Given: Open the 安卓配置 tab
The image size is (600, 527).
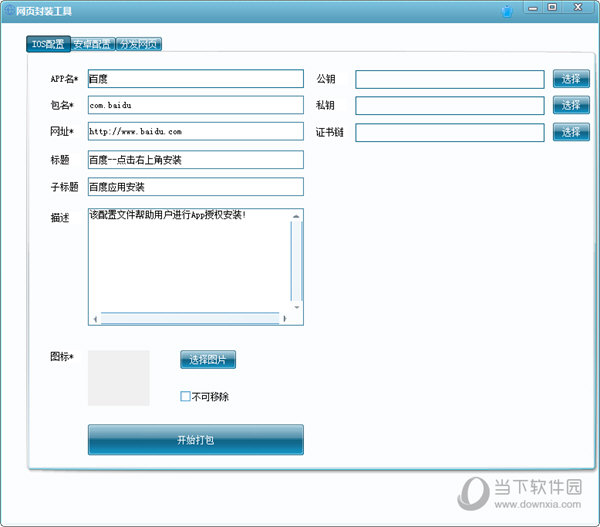Looking at the screenshot, I should pos(93,44).
